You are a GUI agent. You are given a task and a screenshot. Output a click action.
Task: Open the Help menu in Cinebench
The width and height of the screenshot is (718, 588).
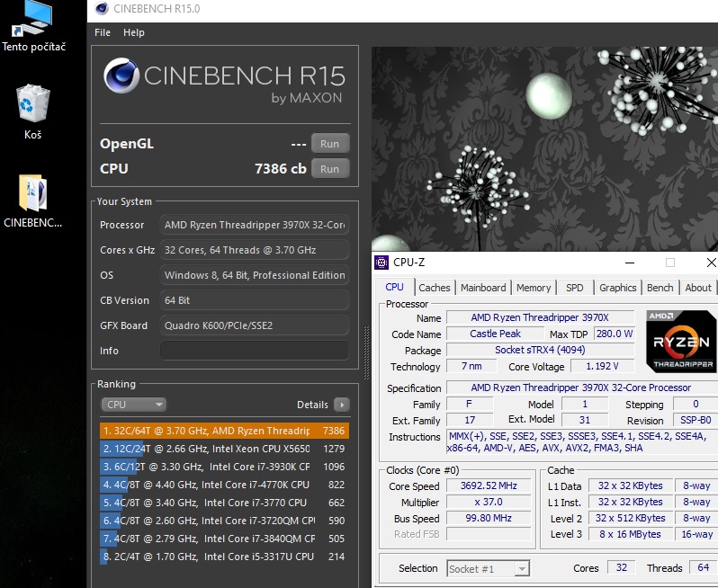(134, 32)
